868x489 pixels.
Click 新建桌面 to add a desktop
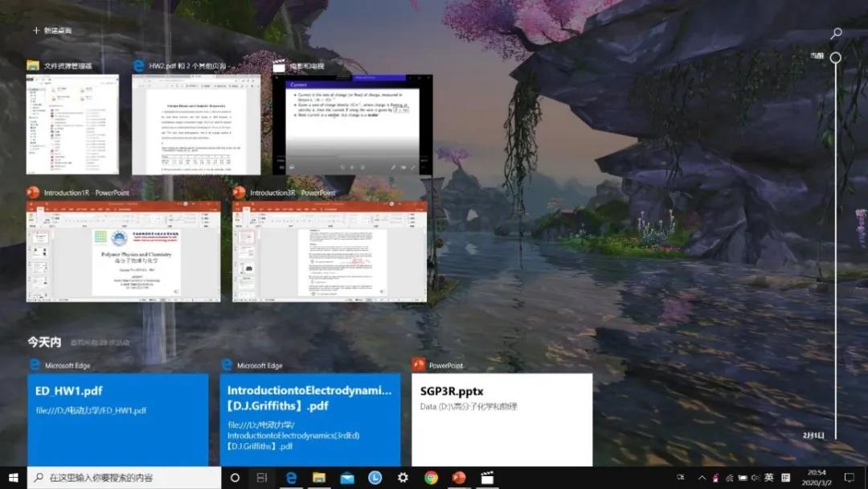click(x=52, y=31)
